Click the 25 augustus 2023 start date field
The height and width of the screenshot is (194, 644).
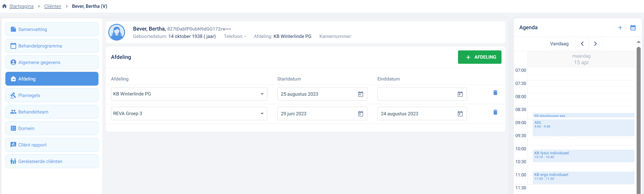click(x=322, y=94)
